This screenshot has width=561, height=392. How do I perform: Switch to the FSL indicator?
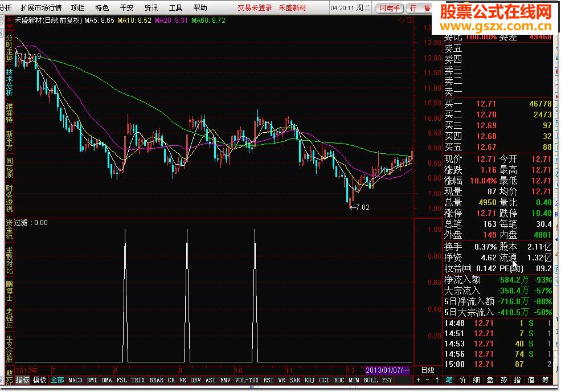point(122,380)
